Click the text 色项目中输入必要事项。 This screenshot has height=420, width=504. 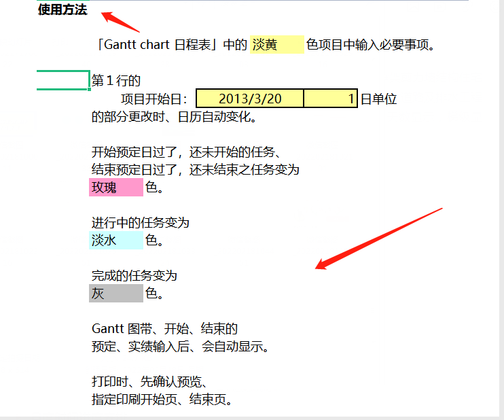click(x=371, y=44)
